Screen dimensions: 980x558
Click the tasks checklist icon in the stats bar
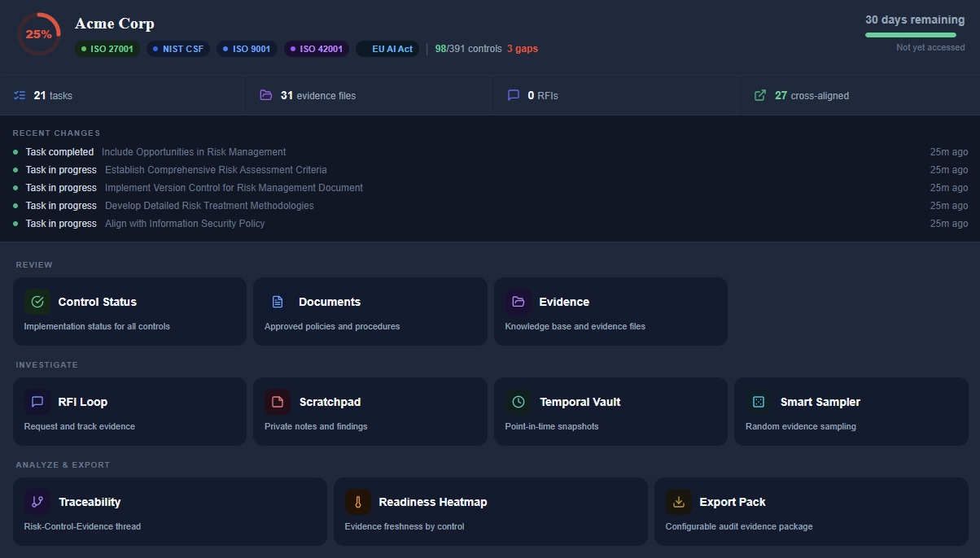pyautogui.click(x=20, y=95)
